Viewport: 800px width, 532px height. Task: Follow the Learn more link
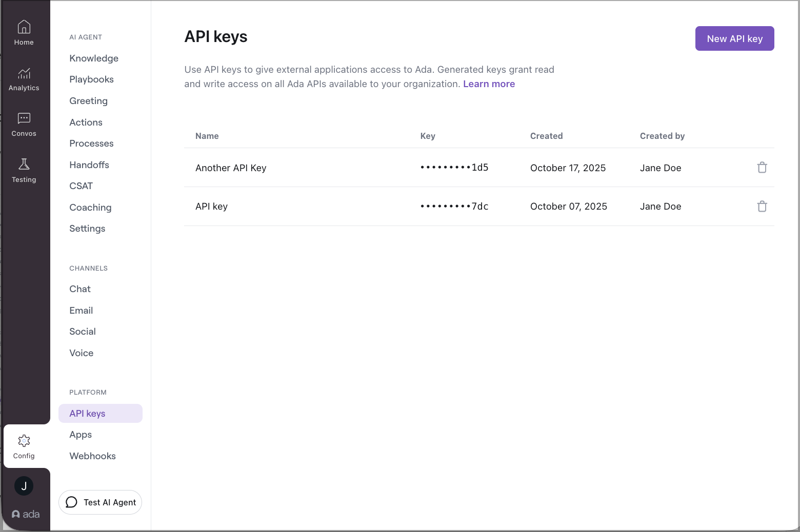pyautogui.click(x=489, y=84)
